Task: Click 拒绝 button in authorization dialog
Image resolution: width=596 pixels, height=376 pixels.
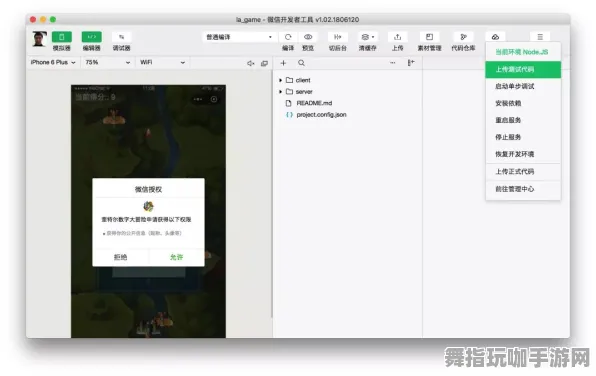Action: click(x=120, y=257)
